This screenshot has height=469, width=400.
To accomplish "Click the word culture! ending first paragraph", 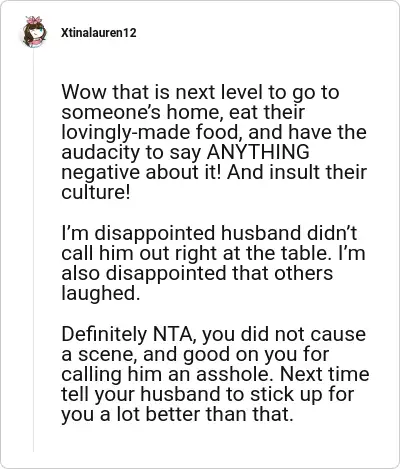I will click(96, 192).
